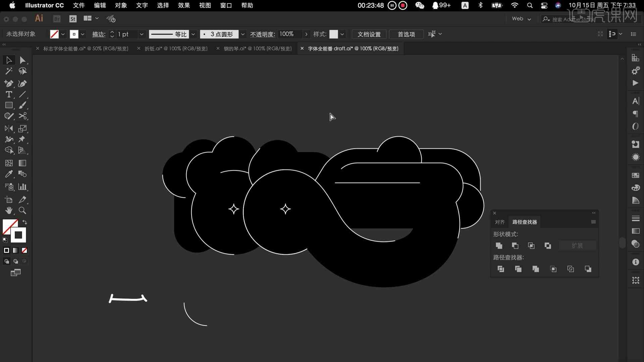Open the 文件 (File) menu
This screenshot has height=362, width=644.
[x=78, y=5]
